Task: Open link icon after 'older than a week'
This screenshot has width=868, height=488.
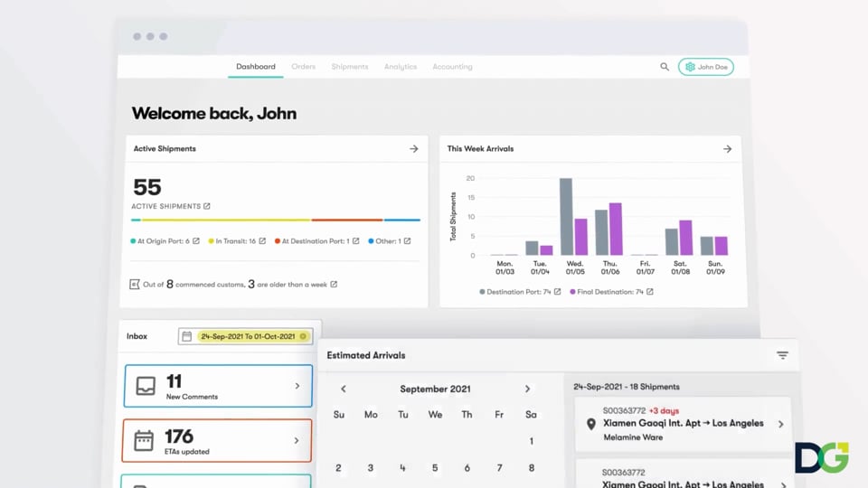Action: tap(334, 285)
